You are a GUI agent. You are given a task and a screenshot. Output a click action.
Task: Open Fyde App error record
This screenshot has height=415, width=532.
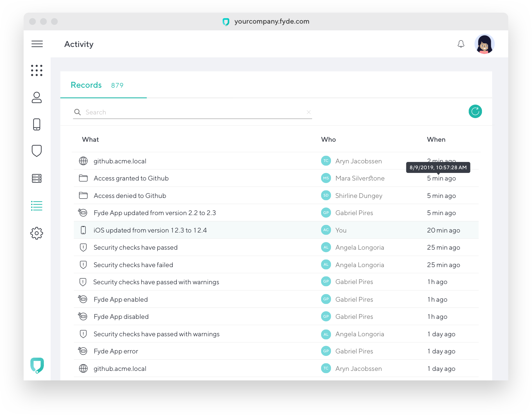(x=116, y=351)
